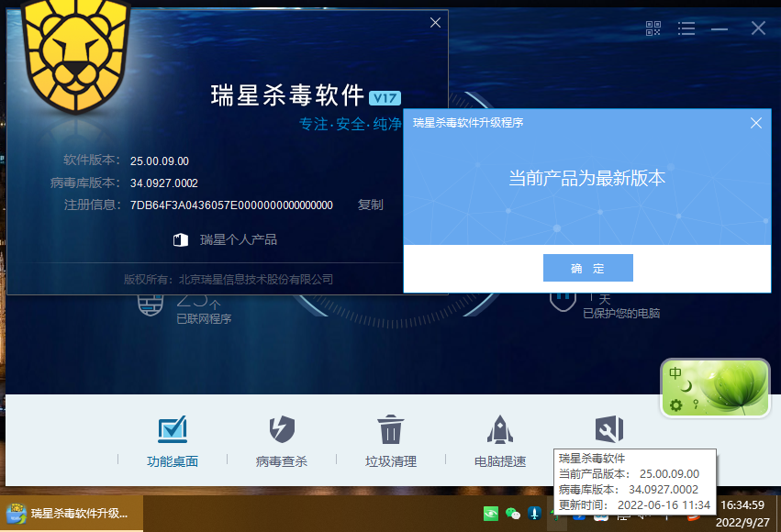Click the V17 version badge
The height and width of the screenshot is (532, 781).
[x=385, y=98]
